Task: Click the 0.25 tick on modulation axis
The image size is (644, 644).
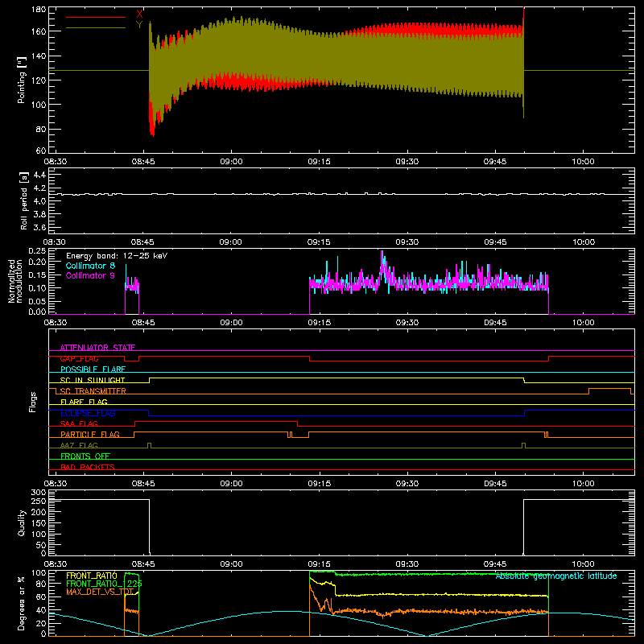Action: pos(37,251)
